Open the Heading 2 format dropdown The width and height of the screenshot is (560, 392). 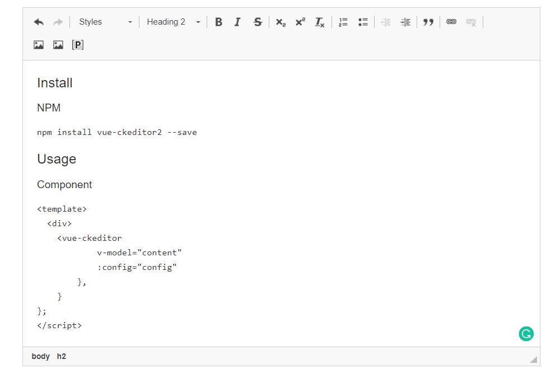(x=173, y=22)
